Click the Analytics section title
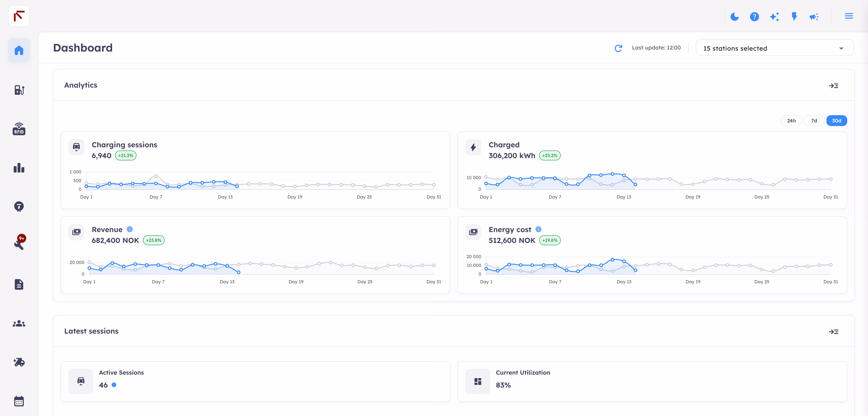Viewport: 868px width, 416px height. (x=81, y=85)
